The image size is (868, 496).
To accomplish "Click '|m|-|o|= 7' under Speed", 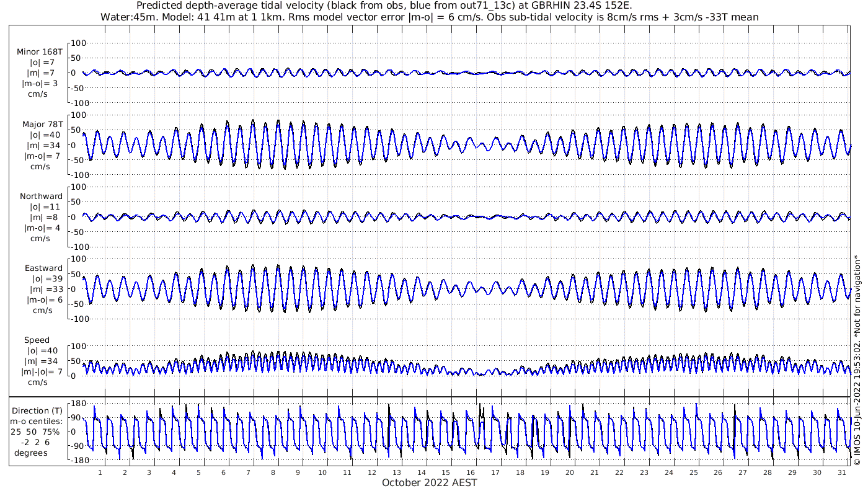I will [42, 372].
